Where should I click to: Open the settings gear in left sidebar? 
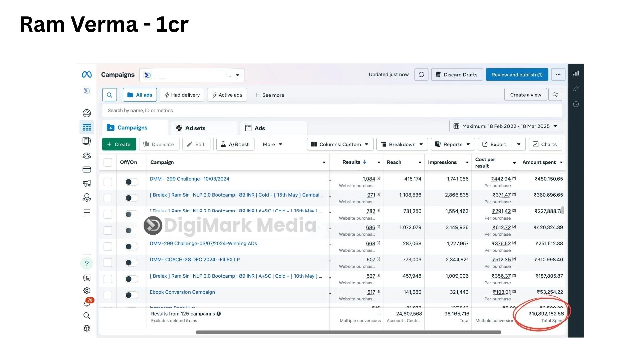87,290
